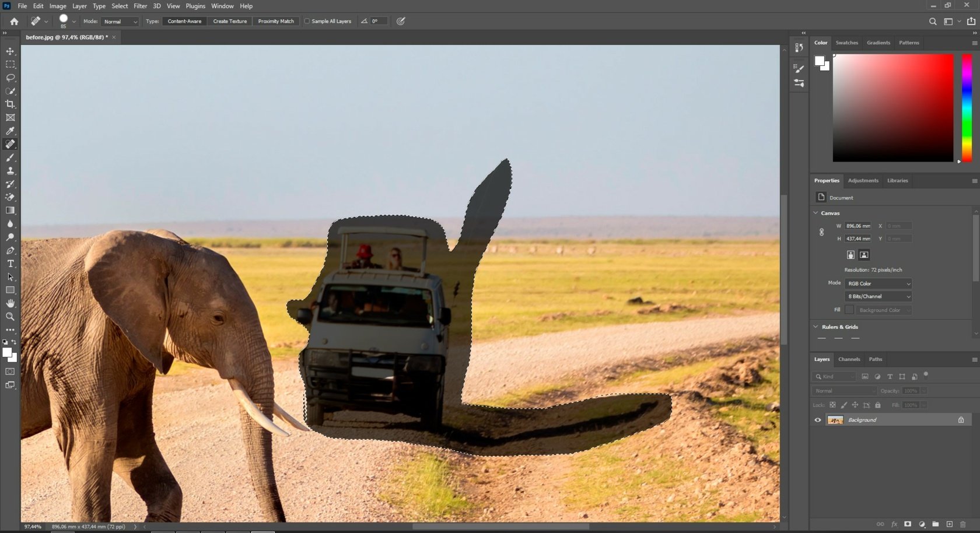Collapse the Canvas section in Properties

pos(815,213)
